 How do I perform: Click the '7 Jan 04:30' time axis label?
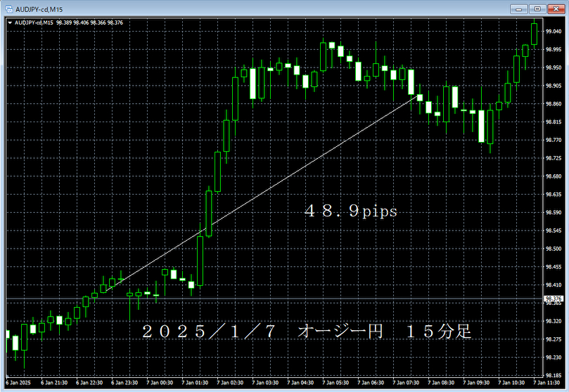(300, 383)
